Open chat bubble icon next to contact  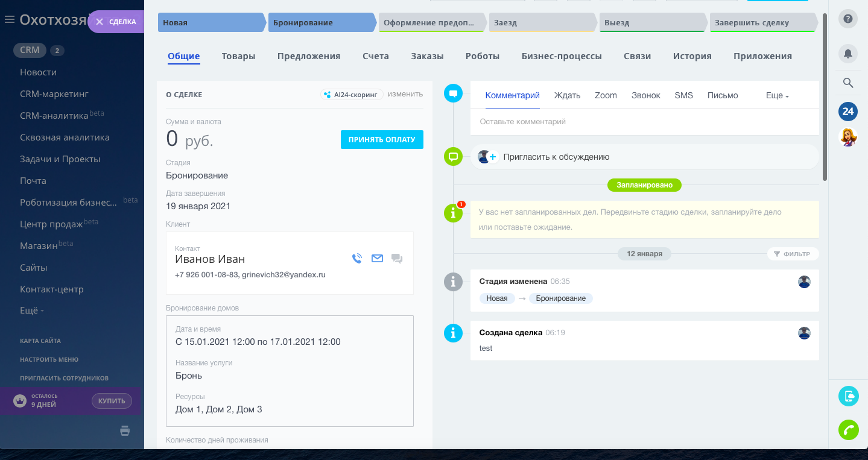397,259
